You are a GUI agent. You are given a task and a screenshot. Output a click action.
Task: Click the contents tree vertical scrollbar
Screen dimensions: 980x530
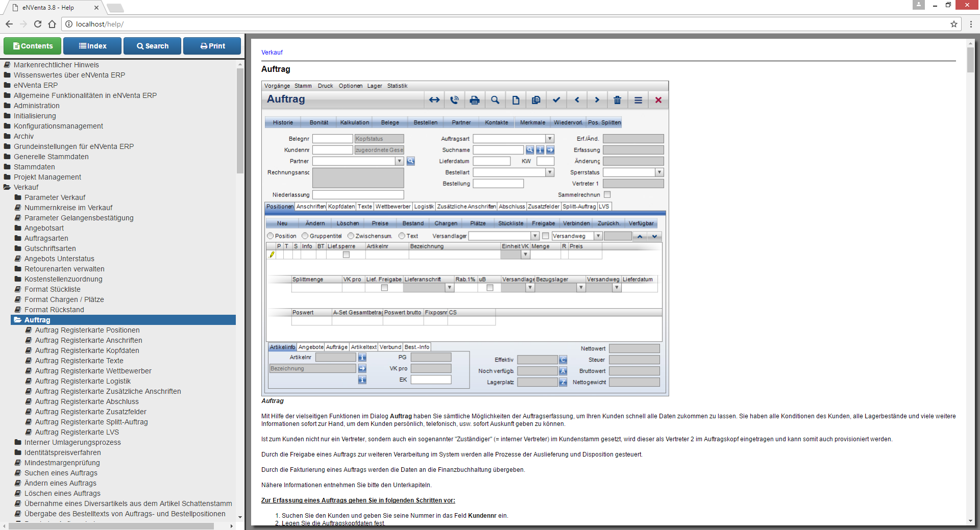[240, 121]
